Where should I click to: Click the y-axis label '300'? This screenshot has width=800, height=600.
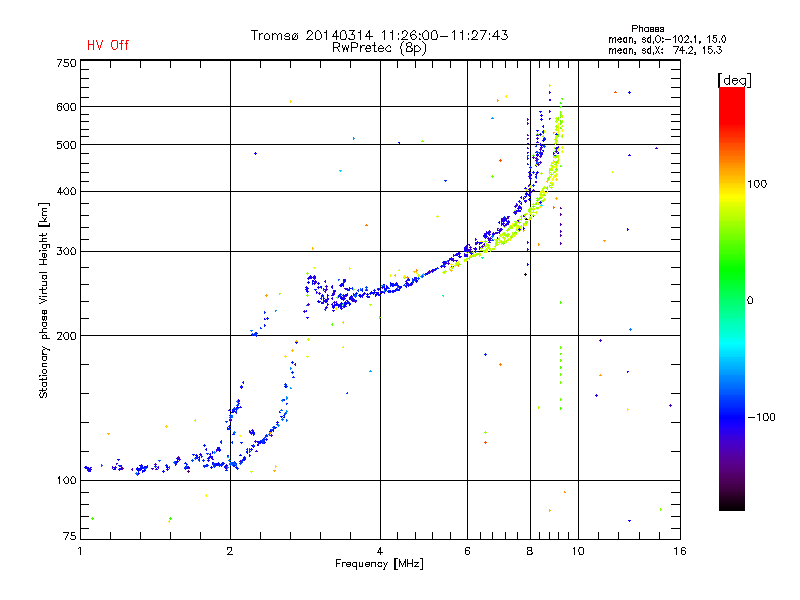pos(66,252)
